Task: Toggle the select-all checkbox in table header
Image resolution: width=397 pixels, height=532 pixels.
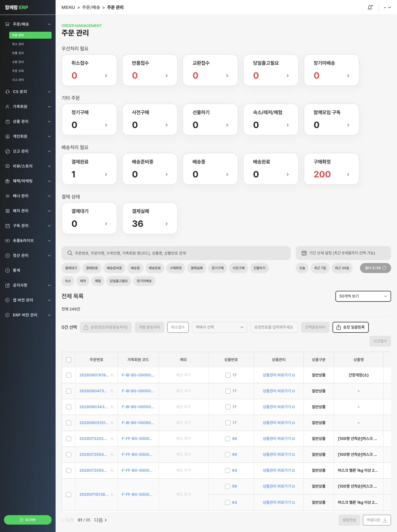Action: pyautogui.click(x=69, y=360)
